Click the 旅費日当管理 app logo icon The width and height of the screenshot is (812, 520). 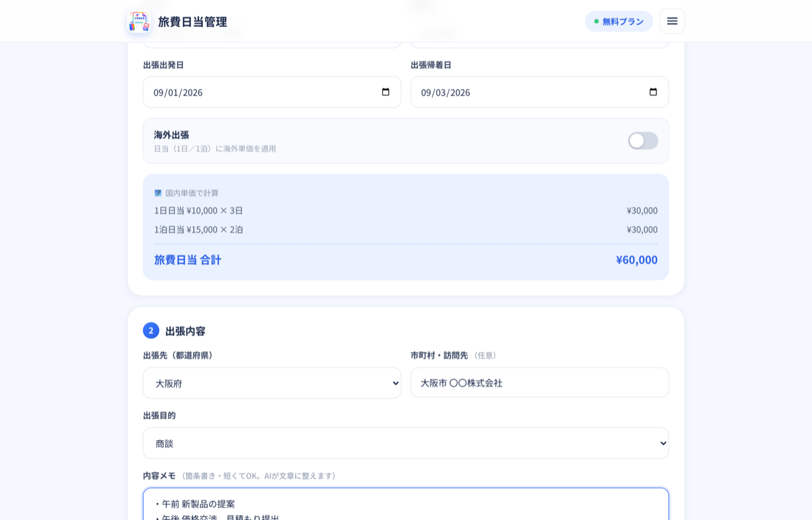tap(139, 21)
